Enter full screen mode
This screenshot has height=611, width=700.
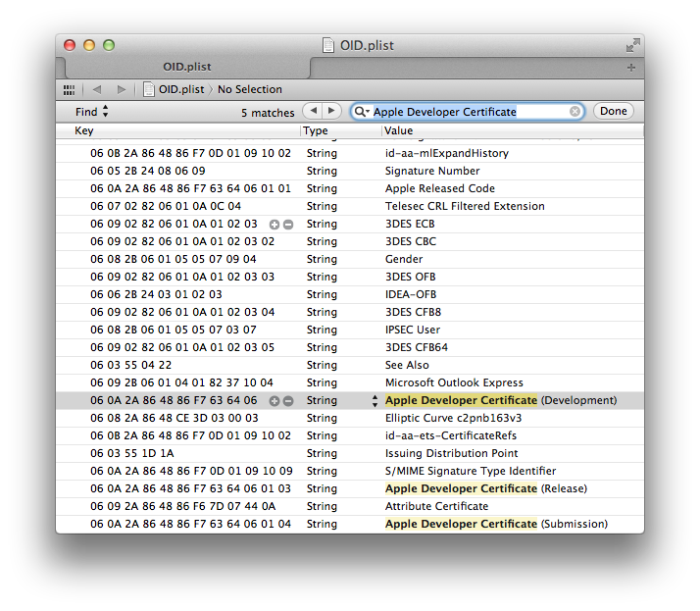632,45
